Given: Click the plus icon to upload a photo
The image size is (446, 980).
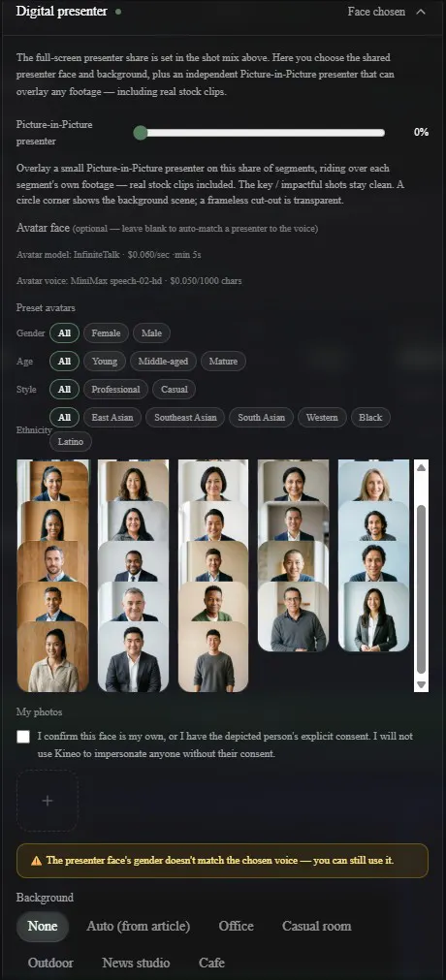Looking at the screenshot, I should click(x=48, y=801).
